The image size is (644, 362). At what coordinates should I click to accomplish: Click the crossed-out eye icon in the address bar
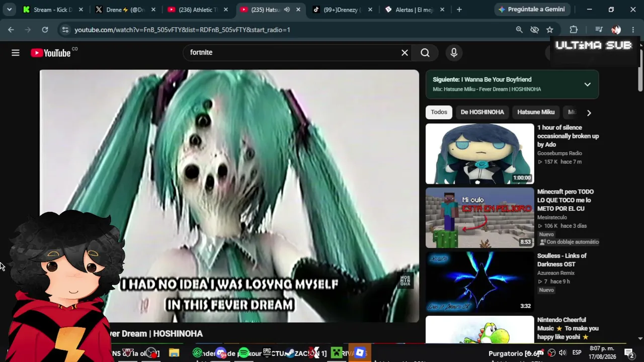point(534,30)
